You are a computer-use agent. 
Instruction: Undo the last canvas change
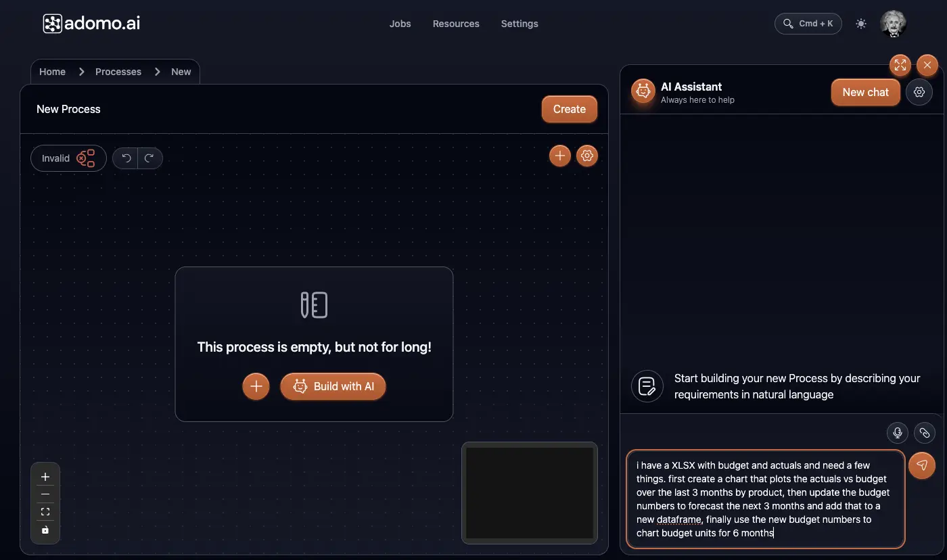[125, 158]
